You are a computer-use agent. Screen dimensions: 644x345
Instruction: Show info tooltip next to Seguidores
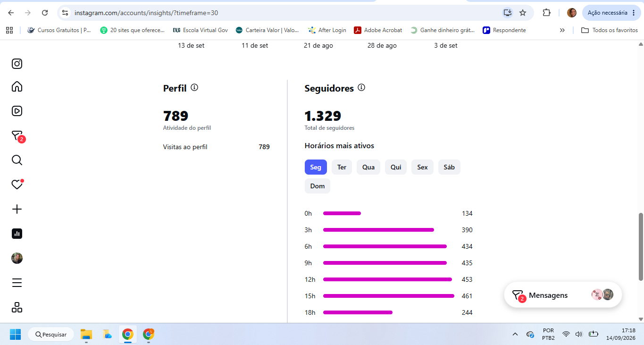(x=361, y=87)
